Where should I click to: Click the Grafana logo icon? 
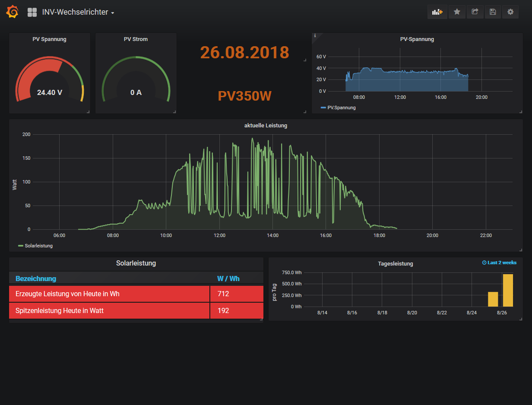tap(12, 12)
